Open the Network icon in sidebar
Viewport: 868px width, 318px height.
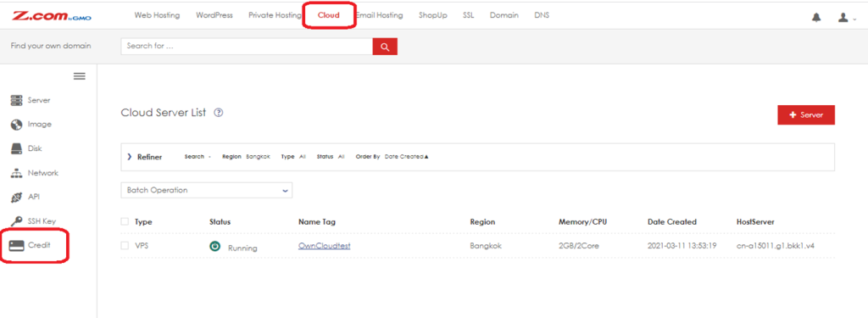[17, 173]
